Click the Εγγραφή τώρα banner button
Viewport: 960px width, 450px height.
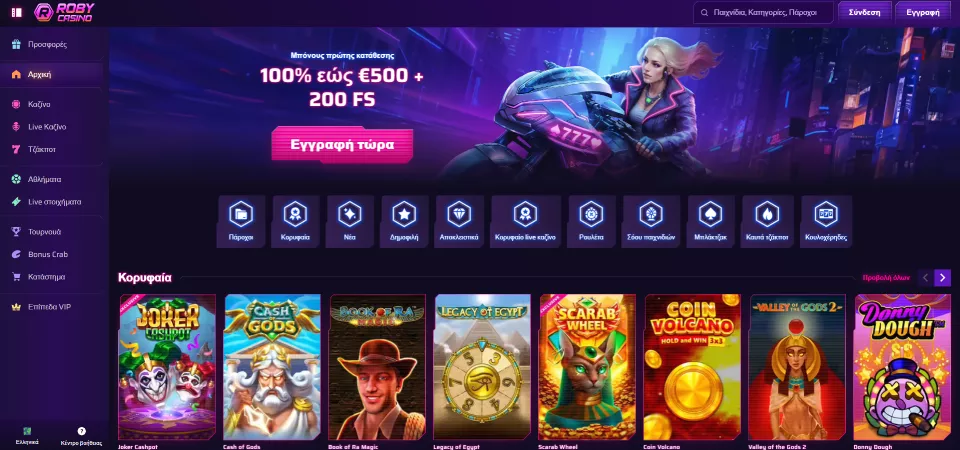coord(342,145)
